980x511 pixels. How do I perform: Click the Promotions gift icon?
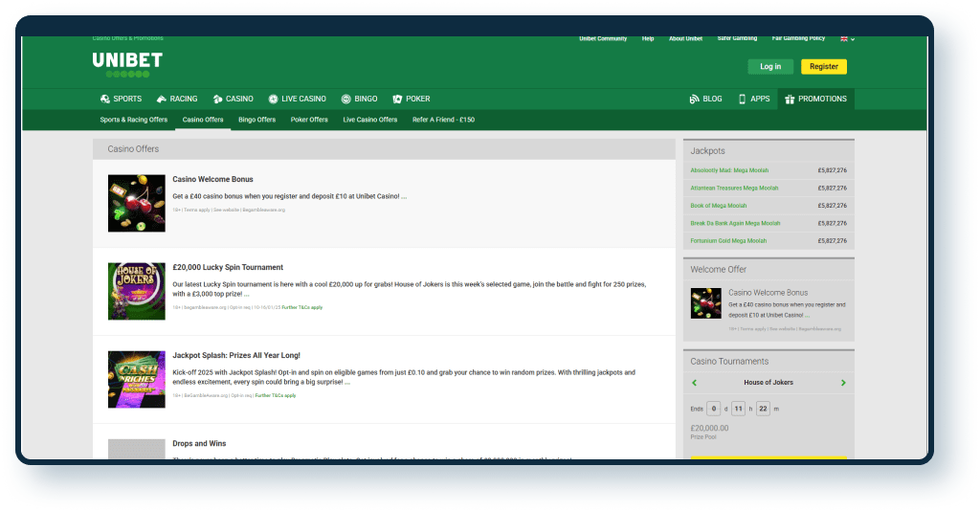pyautogui.click(x=790, y=99)
